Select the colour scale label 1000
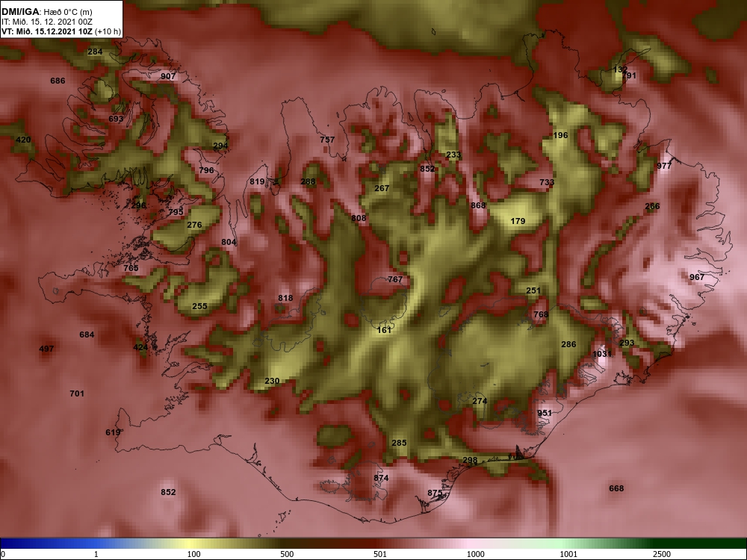This screenshot has width=747, height=560. point(476,555)
